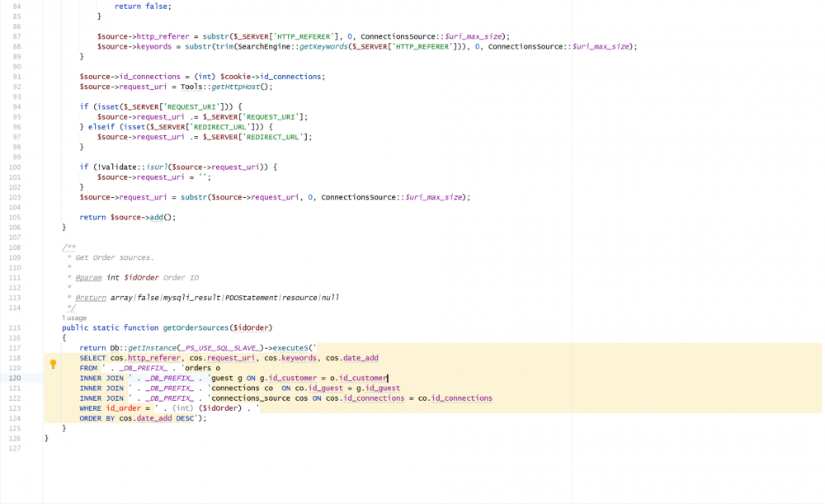Viewport: 825px width, 504px height.
Task: Click the yellow lightbulb intention icon
Action: (x=53, y=364)
